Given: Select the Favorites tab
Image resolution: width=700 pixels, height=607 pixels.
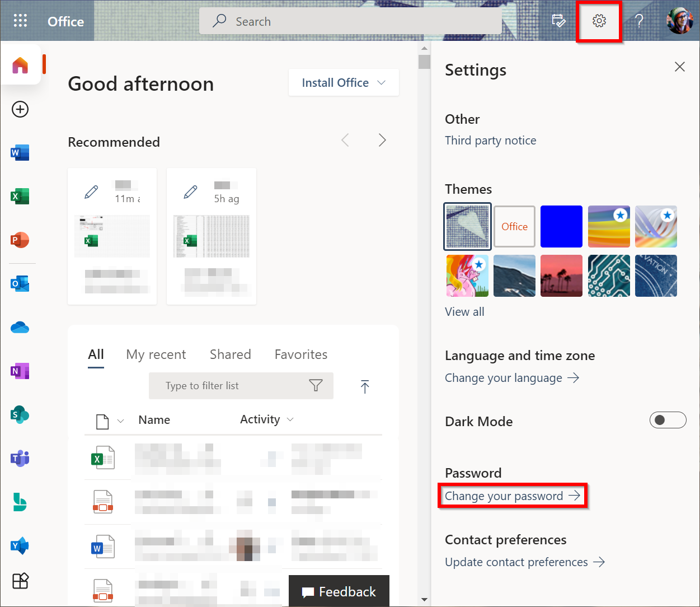Looking at the screenshot, I should 300,354.
